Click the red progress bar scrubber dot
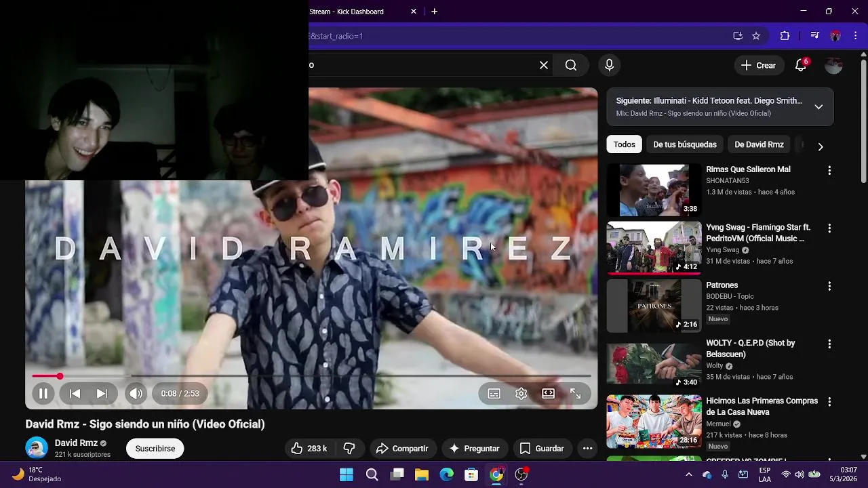This screenshot has height=488, width=868. [x=60, y=375]
